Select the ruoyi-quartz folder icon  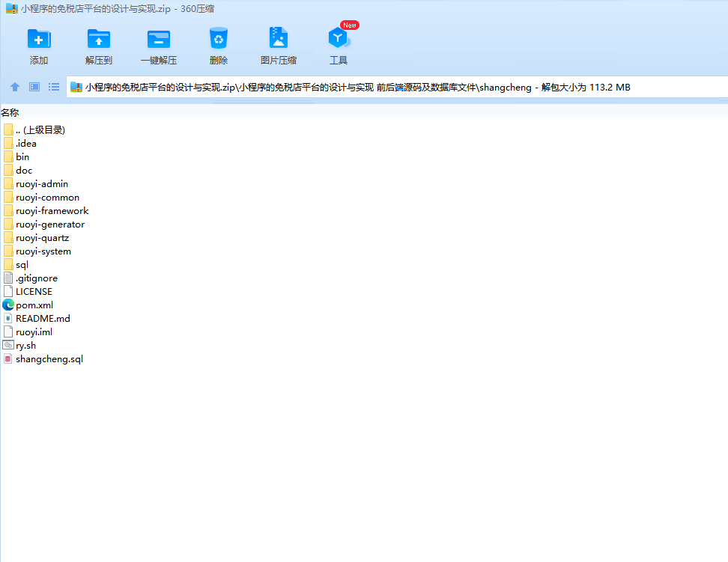8,238
